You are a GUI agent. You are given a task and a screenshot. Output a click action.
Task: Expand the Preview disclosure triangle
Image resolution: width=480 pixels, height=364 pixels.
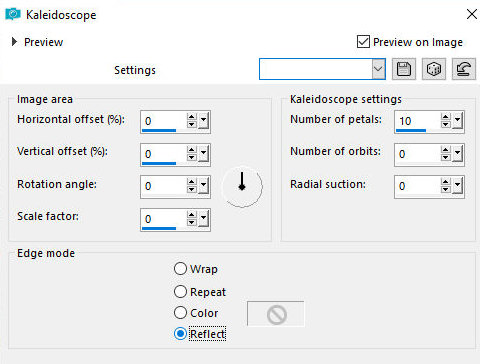(x=14, y=42)
